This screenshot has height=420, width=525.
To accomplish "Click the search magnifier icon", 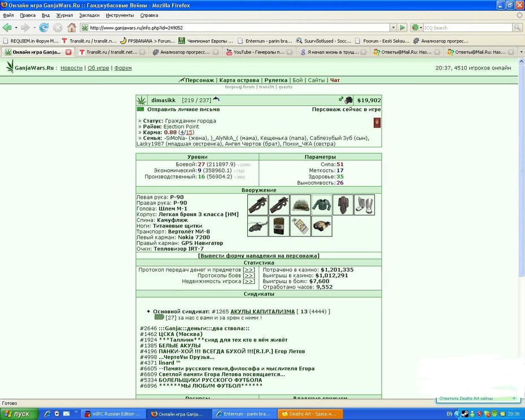I will 517,28.
